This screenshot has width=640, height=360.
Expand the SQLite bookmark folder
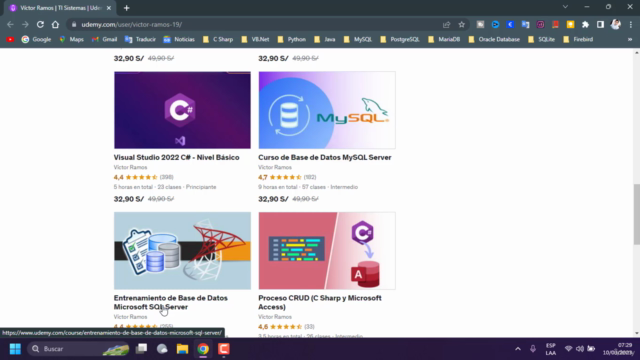(542, 39)
